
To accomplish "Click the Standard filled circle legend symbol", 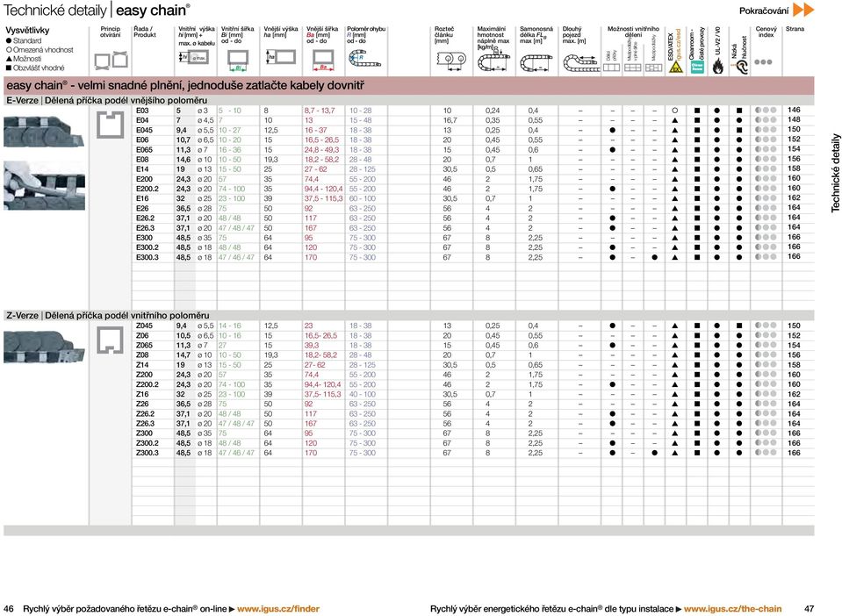I will (x=9, y=40).
